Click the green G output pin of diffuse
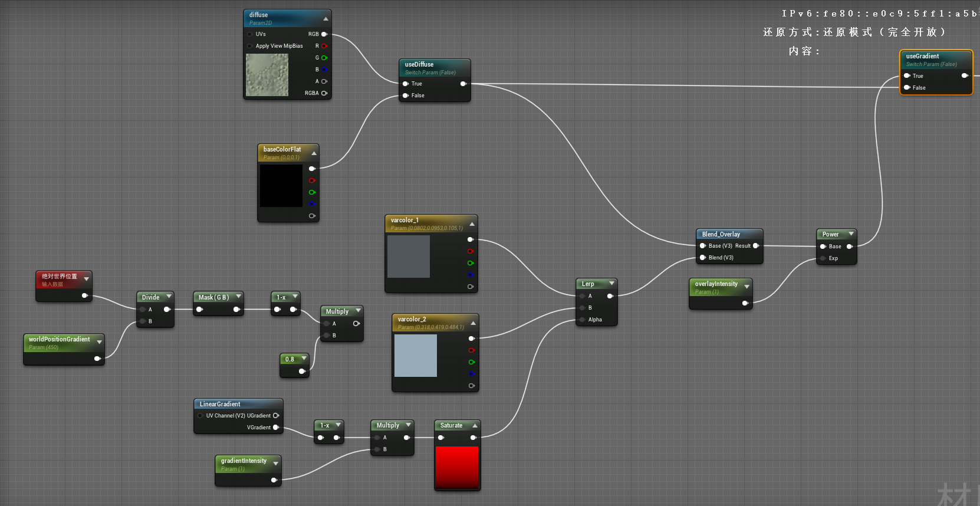 click(x=324, y=58)
